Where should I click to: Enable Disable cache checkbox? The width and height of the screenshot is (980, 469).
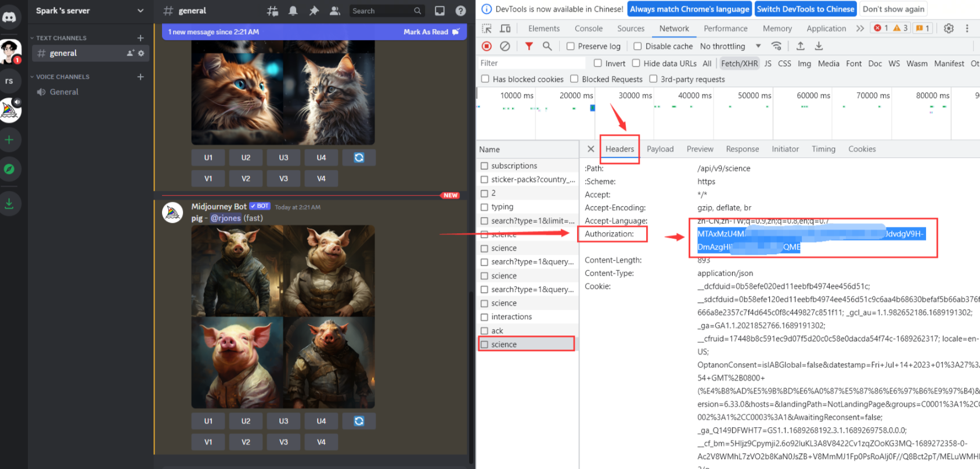(637, 46)
